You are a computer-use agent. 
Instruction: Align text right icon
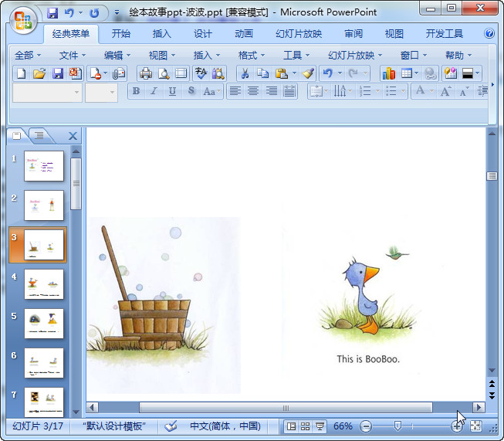point(271,91)
